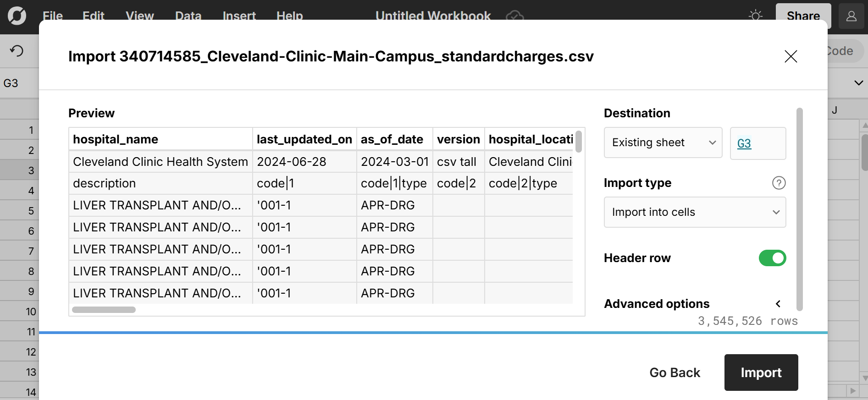Viewport: 868px width, 400px height.
Task: Disable the Header row toggle
Action: tap(772, 258)
